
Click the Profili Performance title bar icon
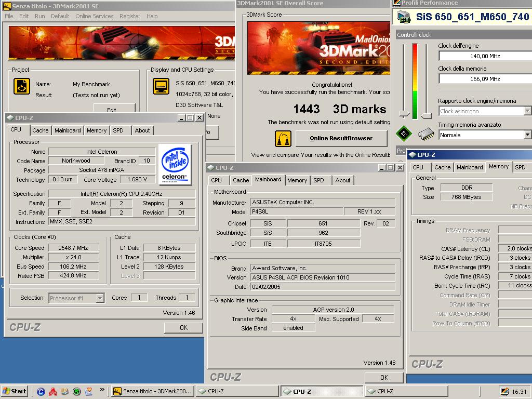point(396,3)
